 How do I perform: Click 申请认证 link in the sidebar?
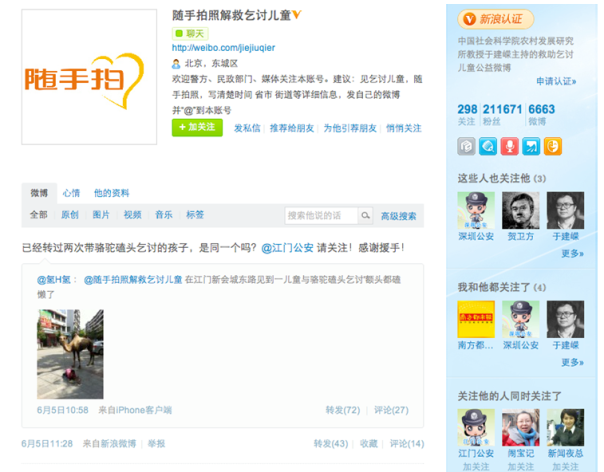pyautogui.click(x=556, y=81)
